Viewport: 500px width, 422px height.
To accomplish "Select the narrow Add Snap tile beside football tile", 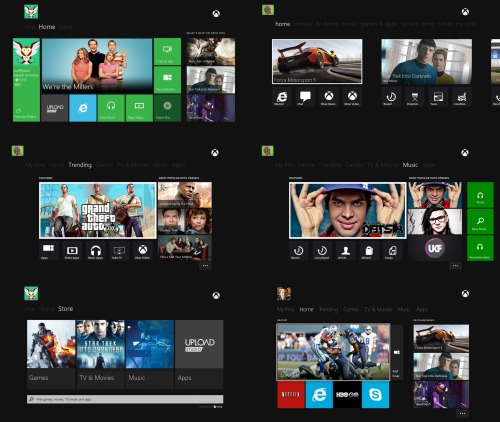I will click(397, 352).
